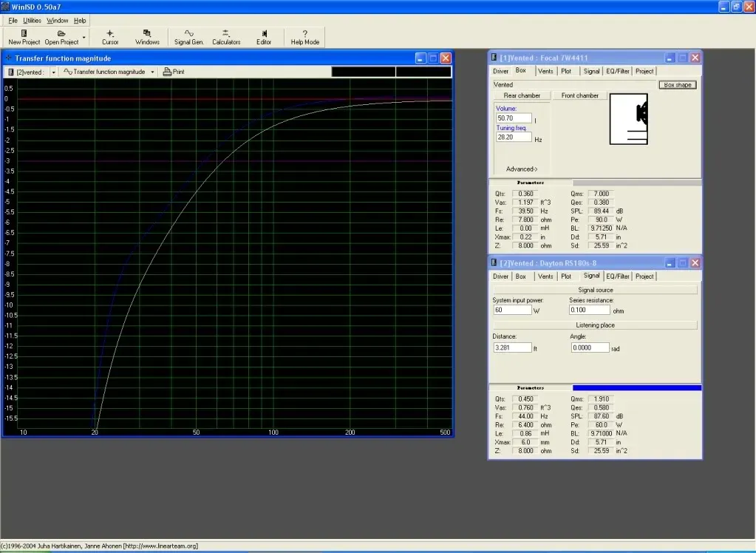
Task: Click the Rear chamber button
Action: tap(522, 95)
